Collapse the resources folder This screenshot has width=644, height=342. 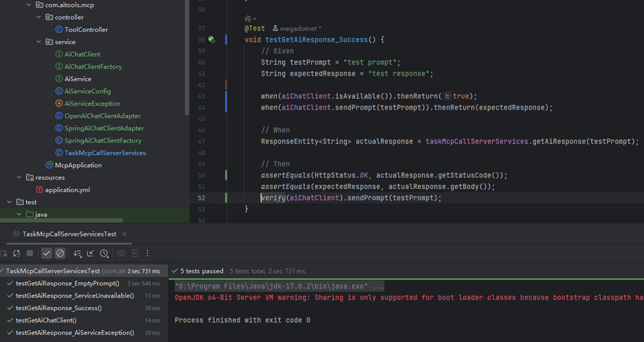pyautogui.click(x=19, y=177)
